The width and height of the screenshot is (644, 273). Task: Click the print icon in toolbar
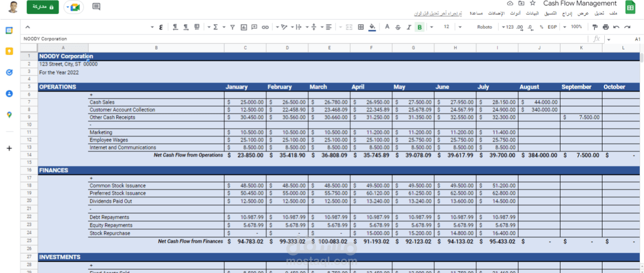pos(605,27)
